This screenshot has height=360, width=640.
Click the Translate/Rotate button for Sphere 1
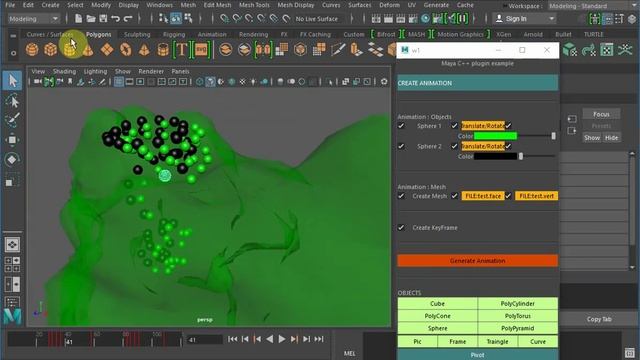pyautogui.click(x=483, y=126)
